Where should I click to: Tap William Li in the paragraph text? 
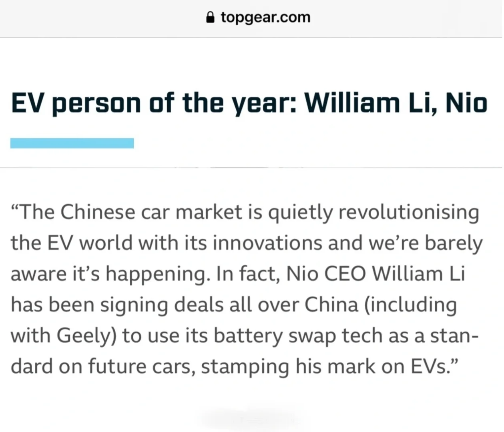coord(418,274)
